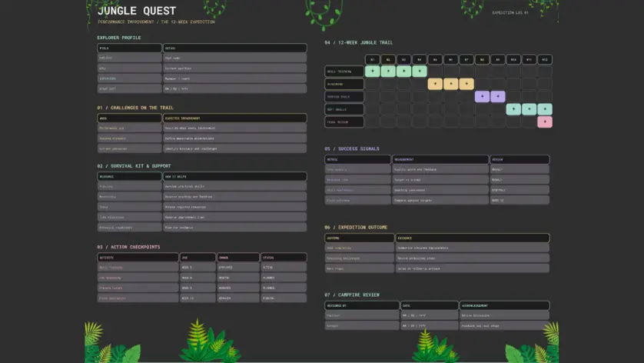Viewport: 644px width, 363px height.
Task: Select the '06 / Expedition Outcome' heading
Action: point(356,228)
